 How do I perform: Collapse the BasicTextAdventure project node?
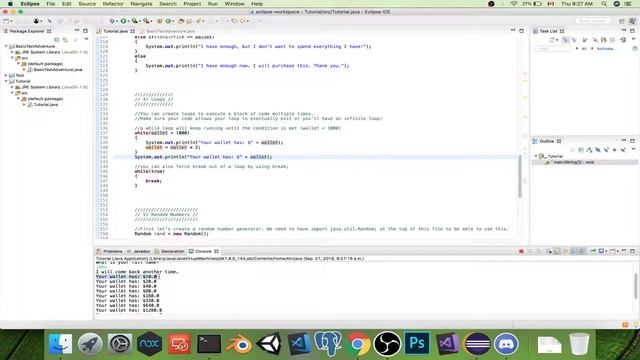[x=6, y=46]
